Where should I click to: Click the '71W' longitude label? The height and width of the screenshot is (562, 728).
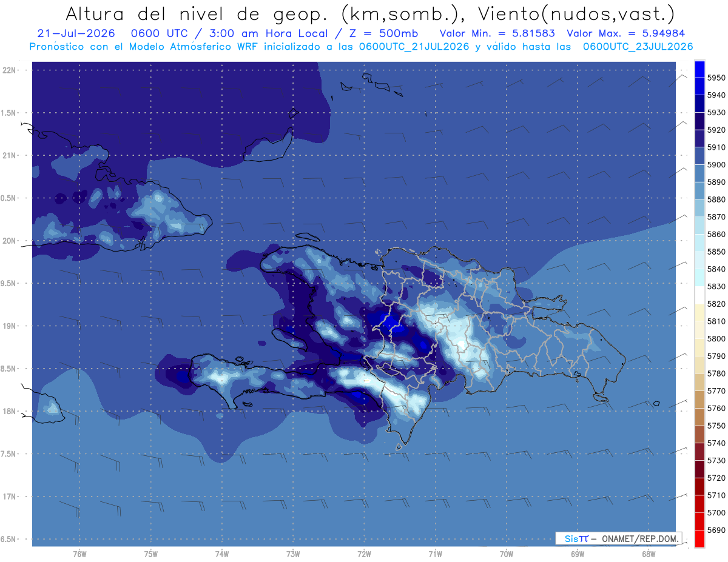pyautogui.click(x=435, y=554)
